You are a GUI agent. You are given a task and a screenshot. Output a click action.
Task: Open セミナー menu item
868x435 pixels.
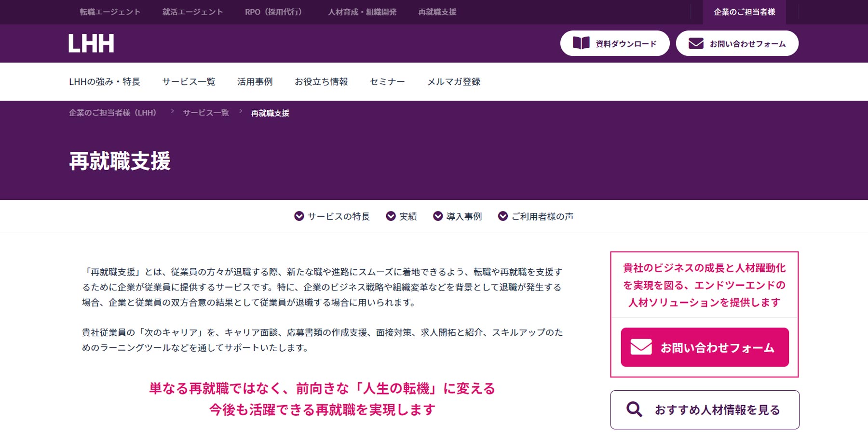click(387, 82)
